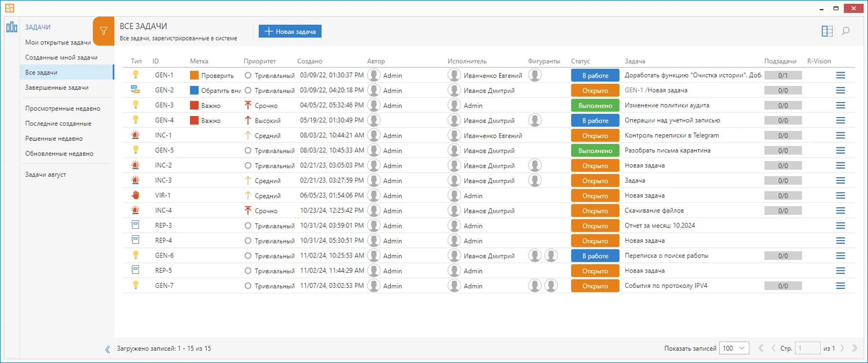Go to the last page arrow
This screenshot has width=868, height=363.
(854, 348)
